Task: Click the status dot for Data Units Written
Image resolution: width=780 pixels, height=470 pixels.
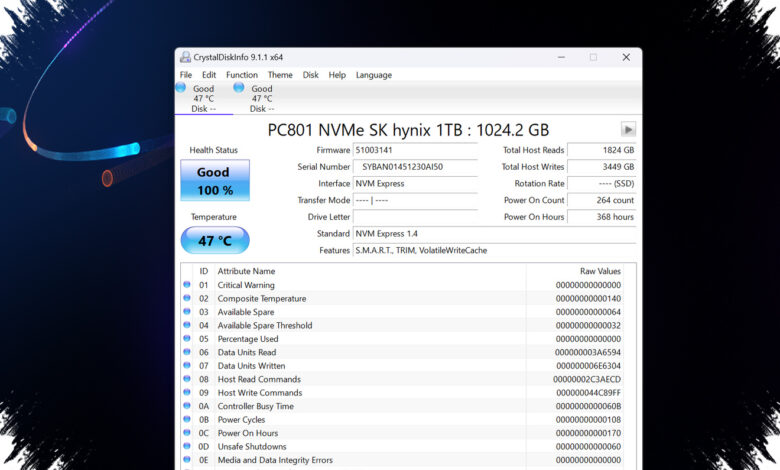Action: coord(187,365)
